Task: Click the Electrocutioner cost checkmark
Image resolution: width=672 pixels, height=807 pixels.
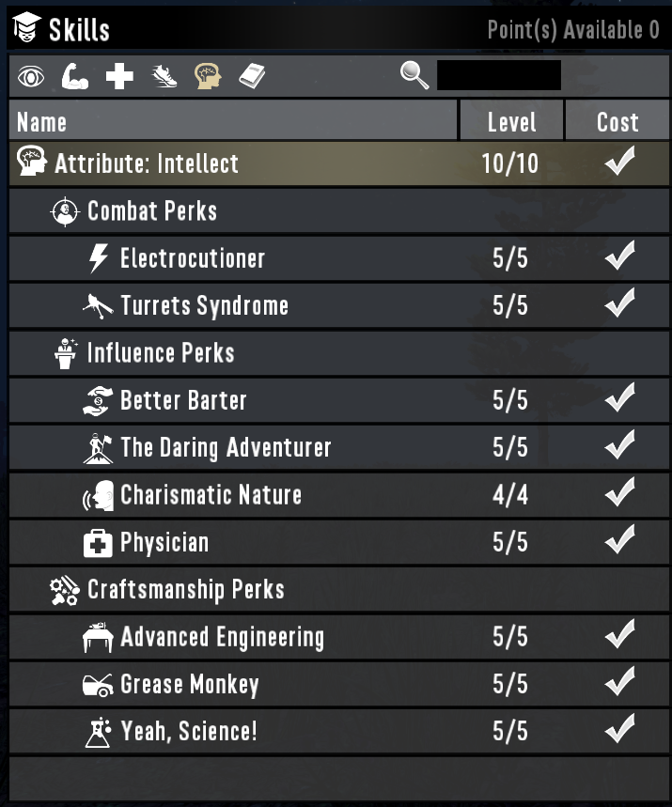Action: tap(619, 256)
